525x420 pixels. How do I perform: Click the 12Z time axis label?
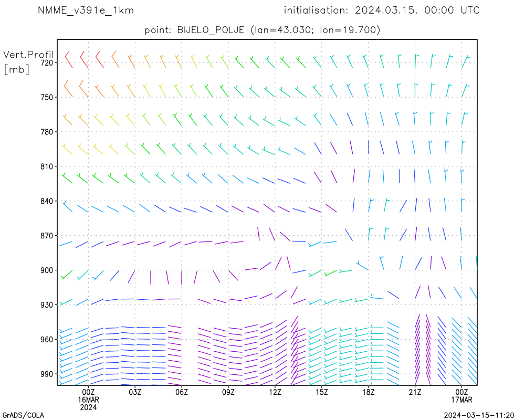[275, 392]
